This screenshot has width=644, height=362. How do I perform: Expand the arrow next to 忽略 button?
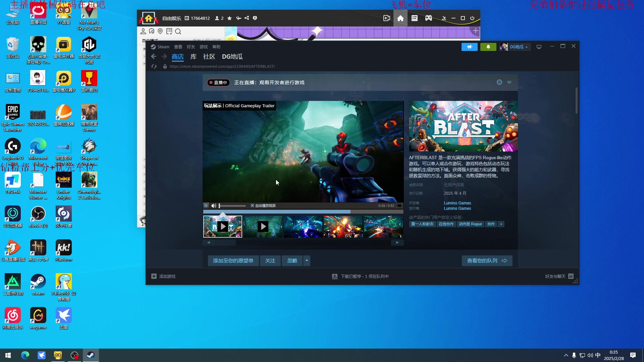click(307, 261)
